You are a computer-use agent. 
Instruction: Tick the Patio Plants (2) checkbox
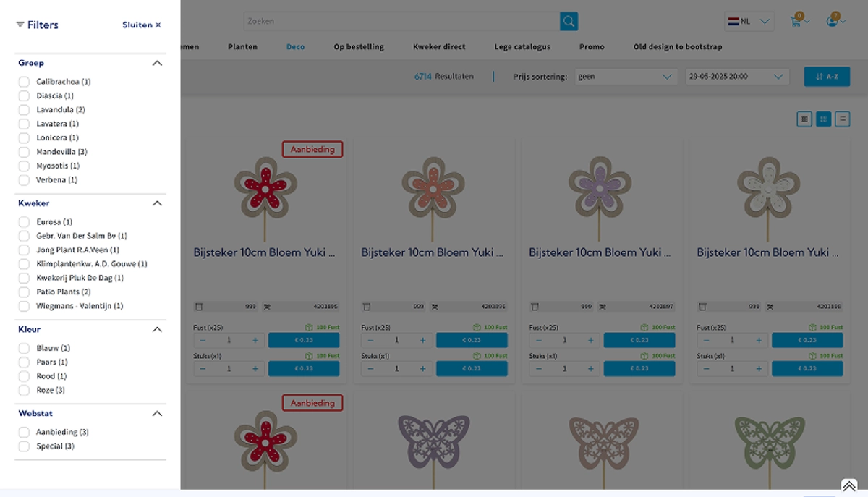(x=24, y=292)
